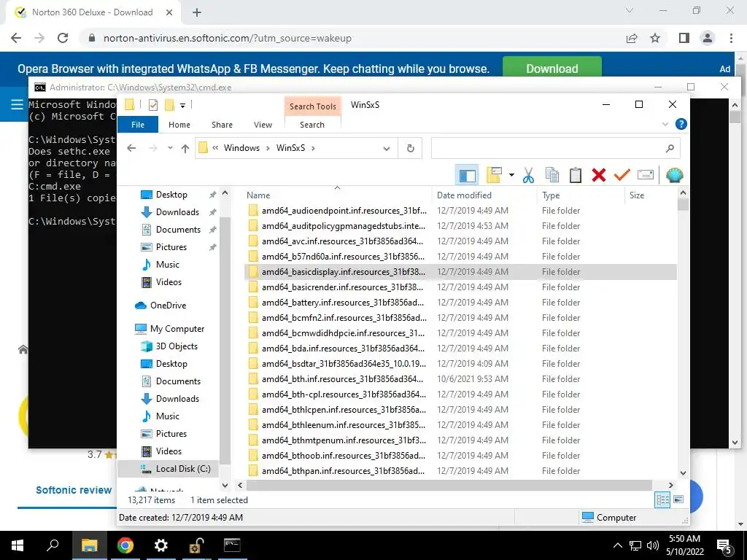Switch to details view in status bar
747x560 pixels.
point(662,500)
